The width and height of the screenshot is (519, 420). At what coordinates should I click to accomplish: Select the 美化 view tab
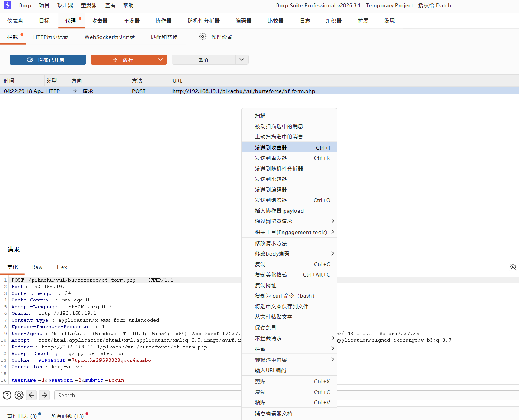(x=12, y=267)
